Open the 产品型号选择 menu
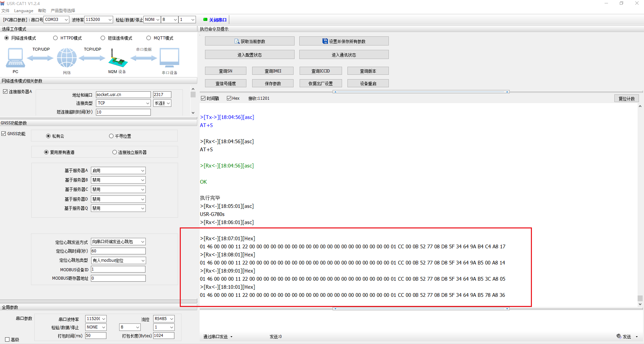Image resolution: width=644 pixels, height=344 pixels. pyautogui.click(x=63, y=11)
